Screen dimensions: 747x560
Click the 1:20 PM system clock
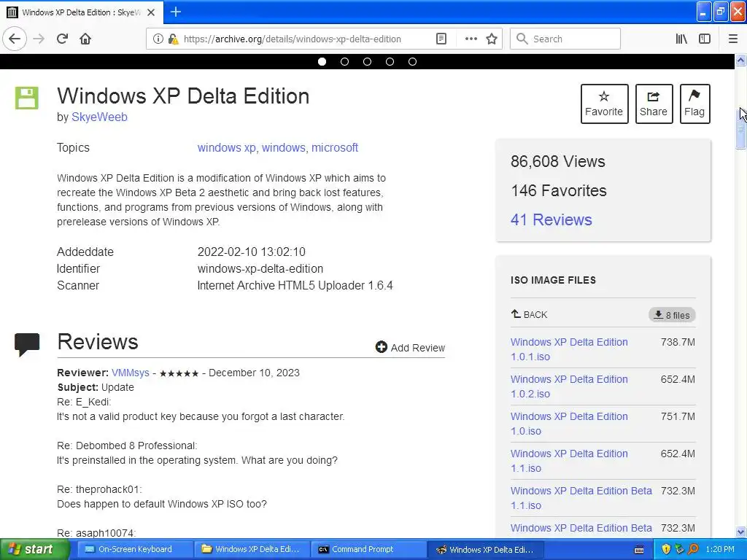click(720, 550)
